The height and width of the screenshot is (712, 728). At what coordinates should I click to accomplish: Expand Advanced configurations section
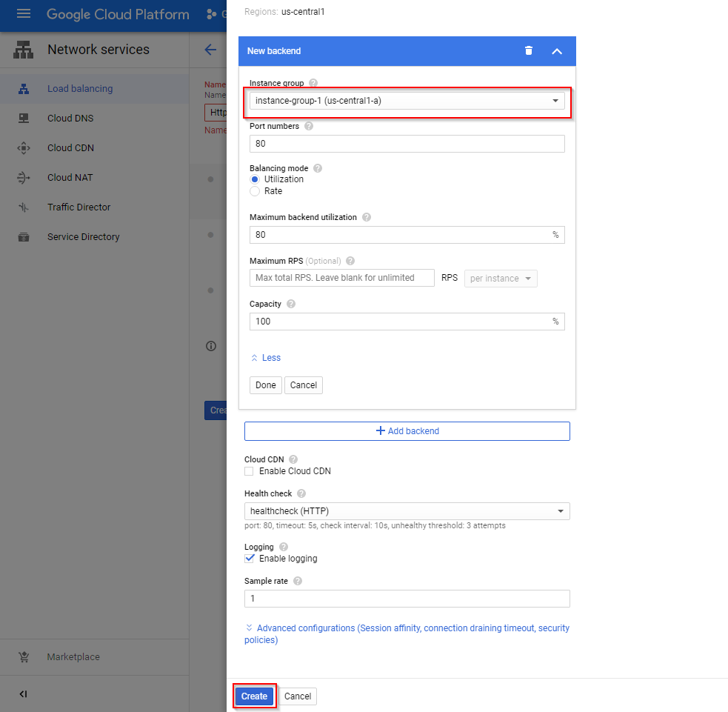tap(407, 634)
